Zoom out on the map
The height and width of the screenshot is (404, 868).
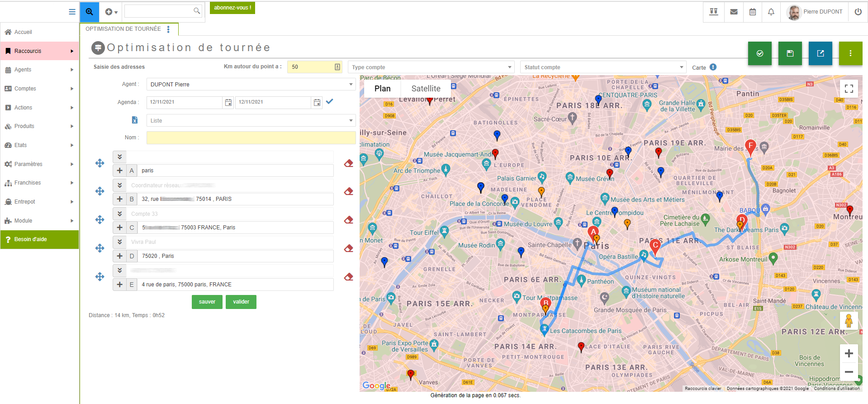tap(849, 372)
